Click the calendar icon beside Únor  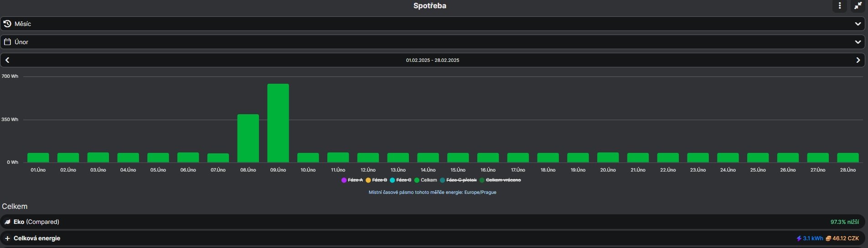(7, 42)
